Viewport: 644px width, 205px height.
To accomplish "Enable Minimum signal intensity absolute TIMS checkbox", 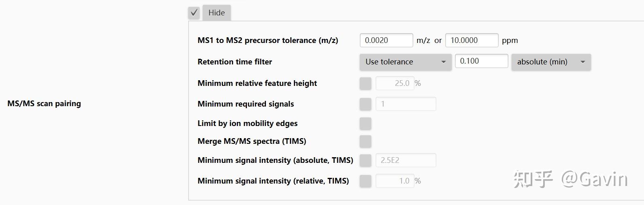I will (x=366, y=160).
